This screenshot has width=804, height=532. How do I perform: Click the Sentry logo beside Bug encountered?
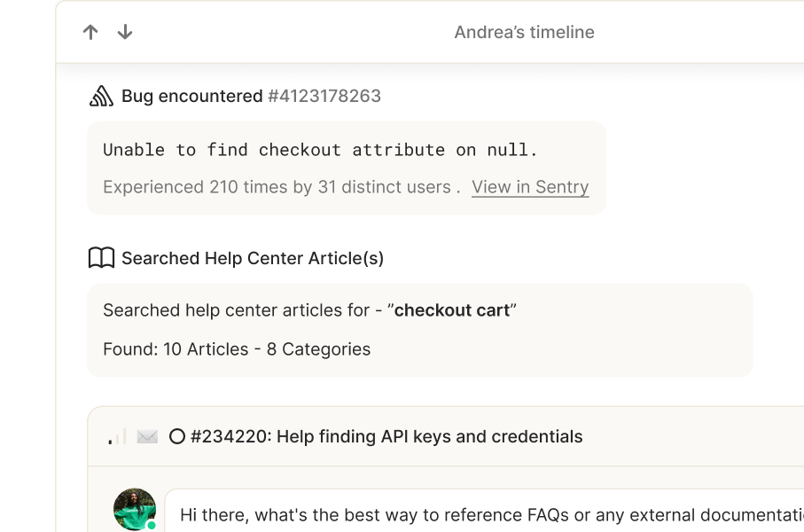coord(102,96)
